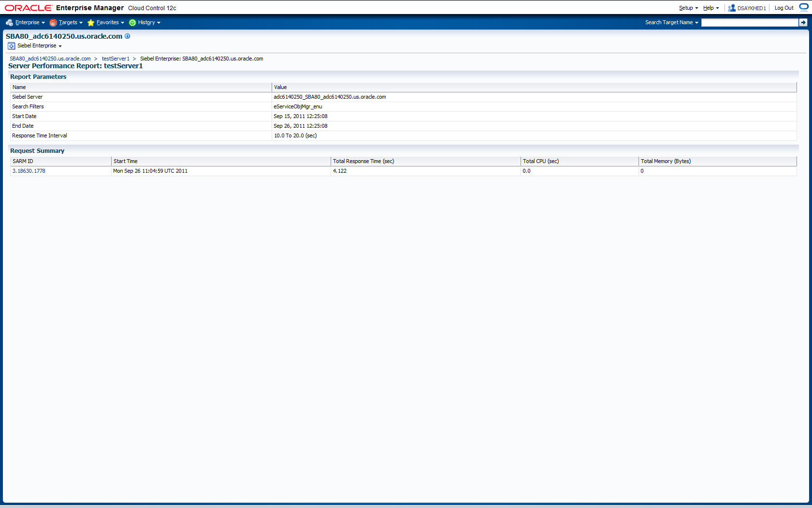Viewport: 812px width, 508px height.
Task: Open the Favorites menu
Action: pyautogui.click(x=110, y=23)
